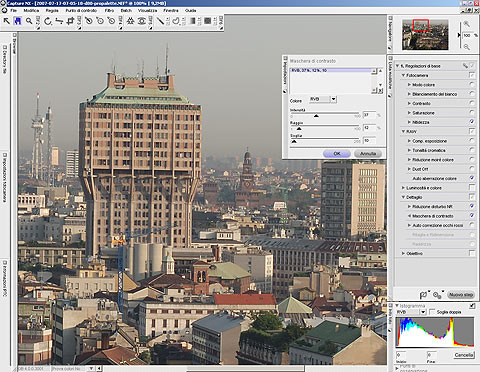This screenshot has width=480, height=372.
Task: Select the zoom magnifier tool
Action: coord(29,21)
